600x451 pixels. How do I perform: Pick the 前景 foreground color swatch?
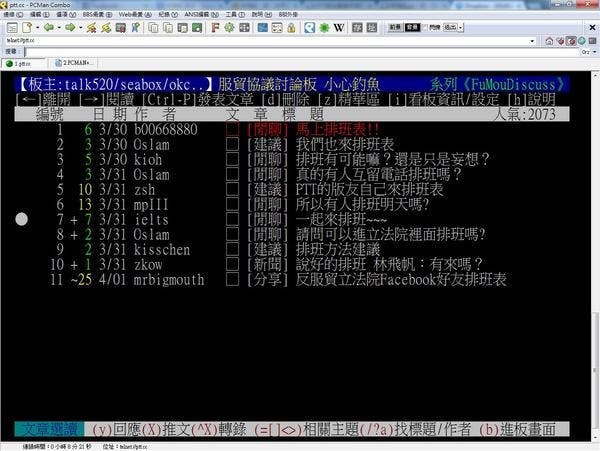pos(395,27)
